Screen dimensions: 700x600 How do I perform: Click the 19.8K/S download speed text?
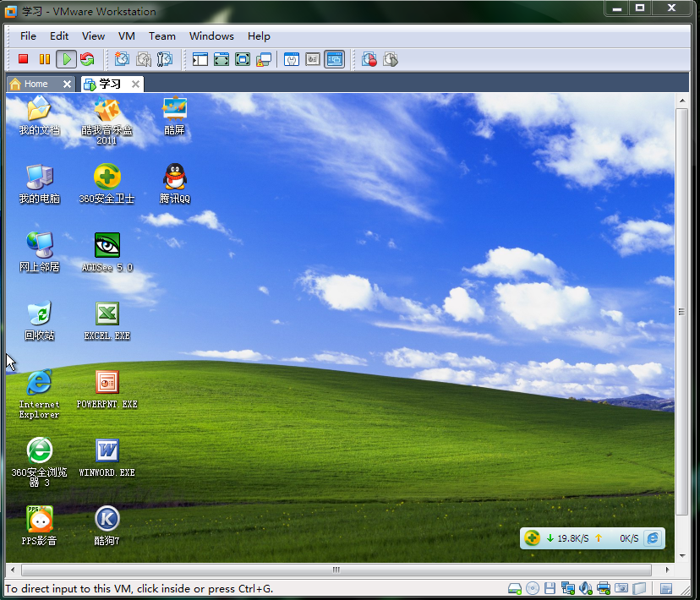tap(573, 538)
